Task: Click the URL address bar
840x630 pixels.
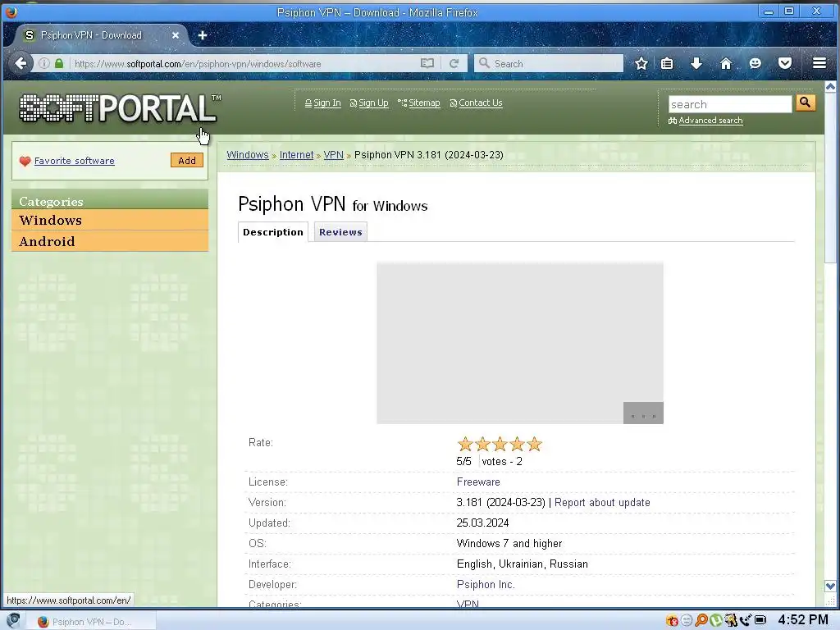Action: 244,63
